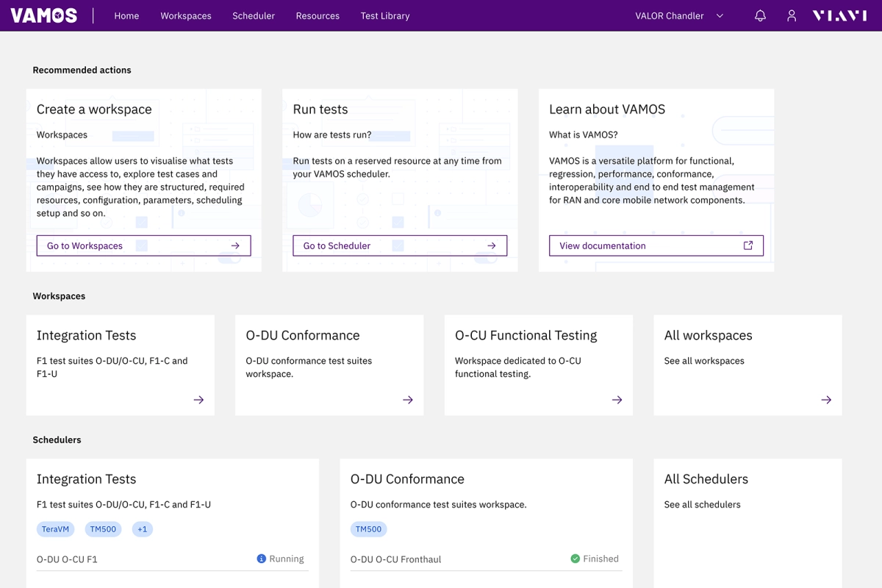Click the 'What is VAMOS?' subheading
Screen dimensions: 882x588
pos(584,135)
